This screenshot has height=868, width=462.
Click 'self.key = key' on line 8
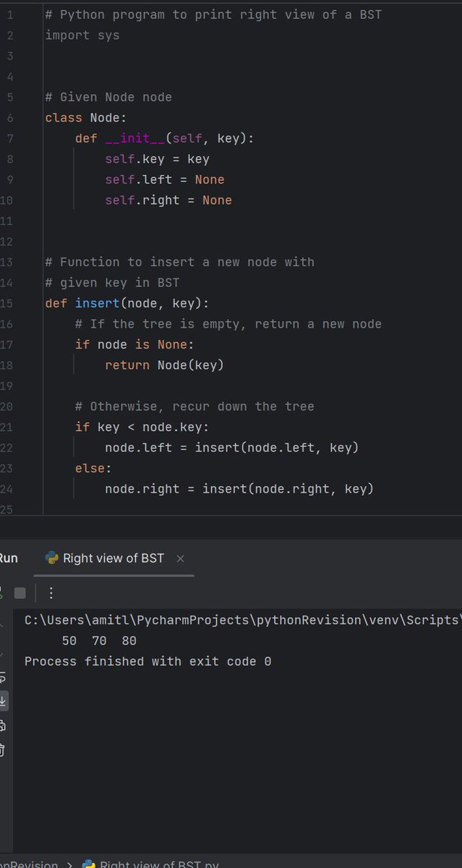pos(157,158)
